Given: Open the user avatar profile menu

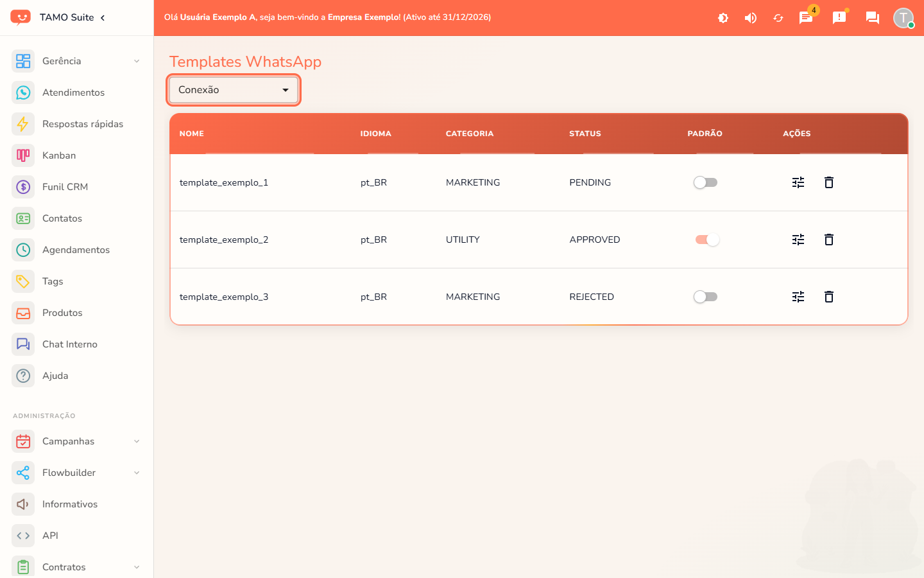Looking at the screenshot, I should [903, 17].
